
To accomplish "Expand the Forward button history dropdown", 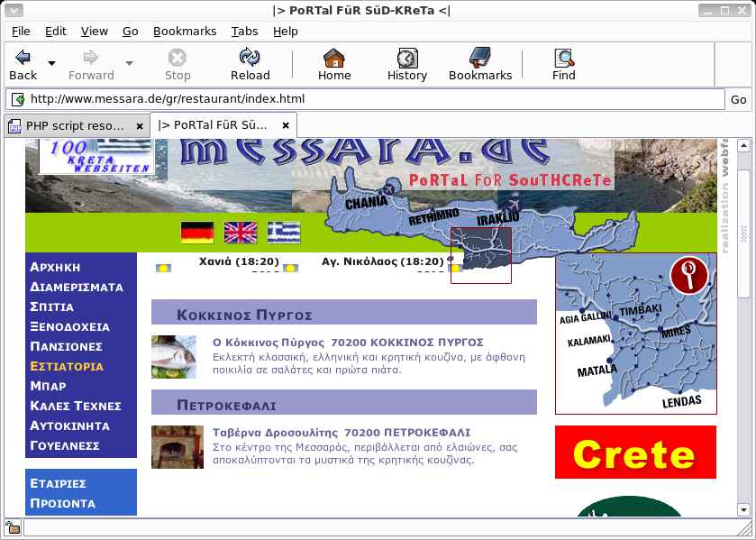I will click(x=129, y=64).
